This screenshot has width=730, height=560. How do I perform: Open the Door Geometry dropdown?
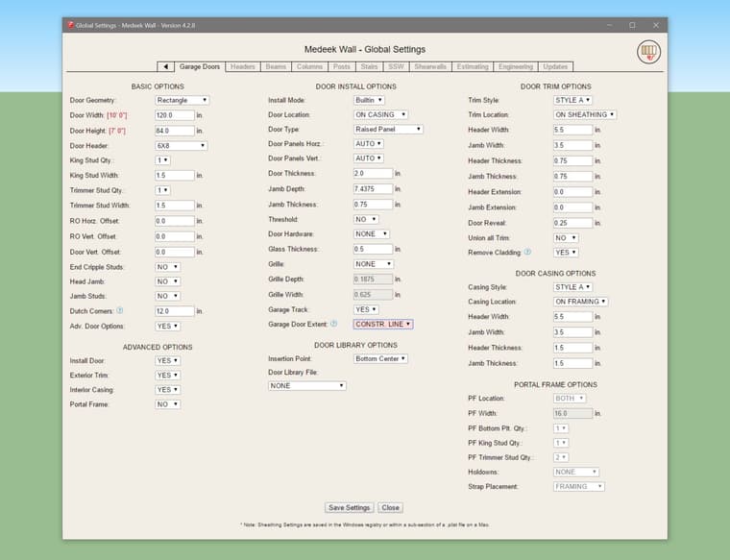[182, 100]
